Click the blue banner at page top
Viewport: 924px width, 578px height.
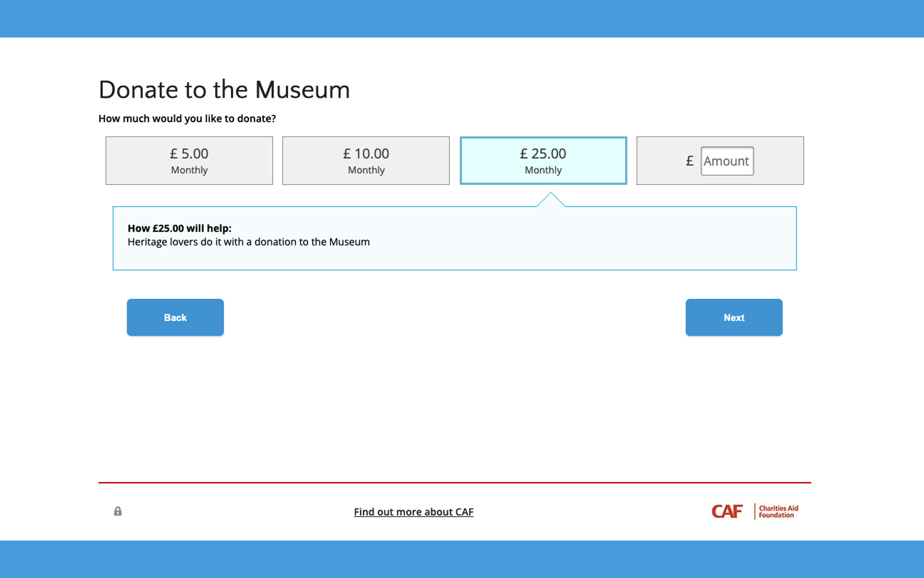(462, 18)
